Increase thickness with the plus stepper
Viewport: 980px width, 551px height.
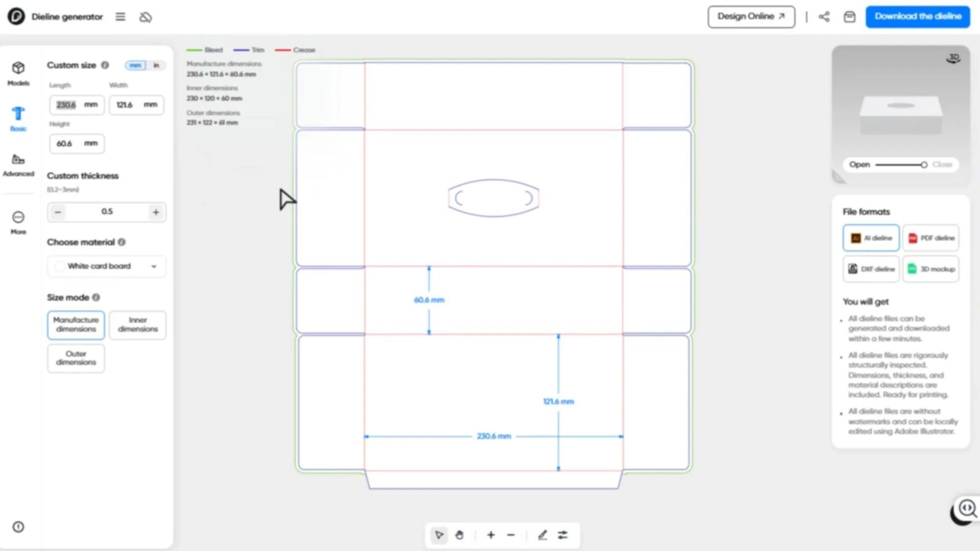(156, 212)
